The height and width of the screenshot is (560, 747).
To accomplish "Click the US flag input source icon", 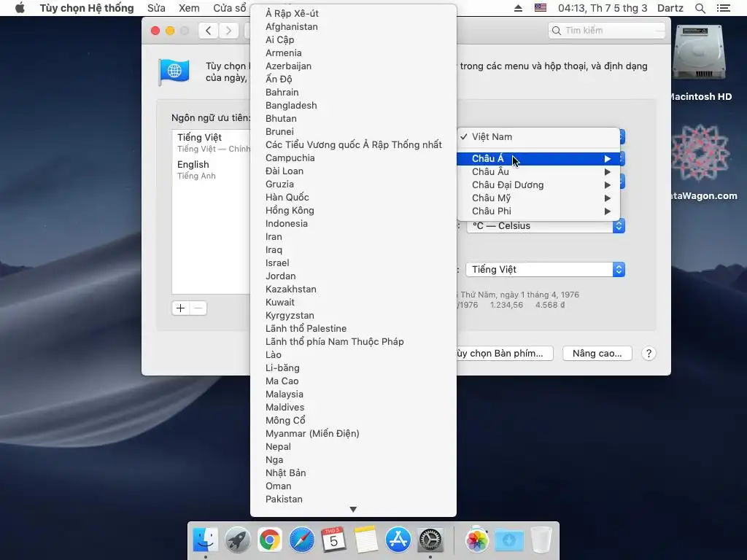I will point(541,7).
